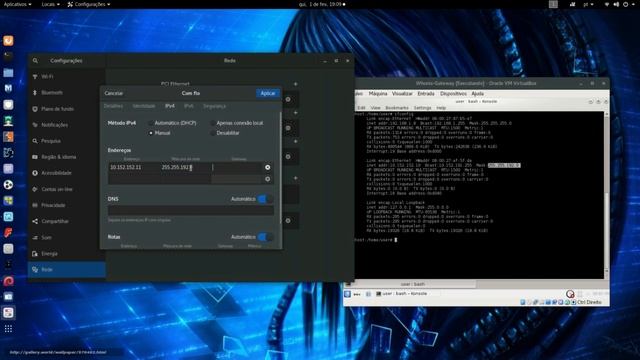Click the clock in the top bar
Viewport: 640px width, 360px height.
[322, 4]
